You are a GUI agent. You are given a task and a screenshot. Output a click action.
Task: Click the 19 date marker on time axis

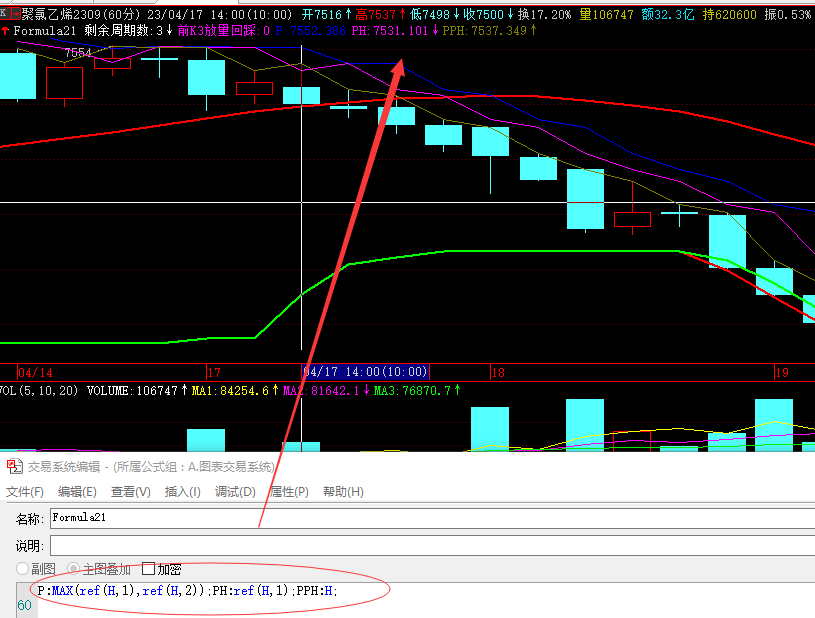tap(782, 373)
